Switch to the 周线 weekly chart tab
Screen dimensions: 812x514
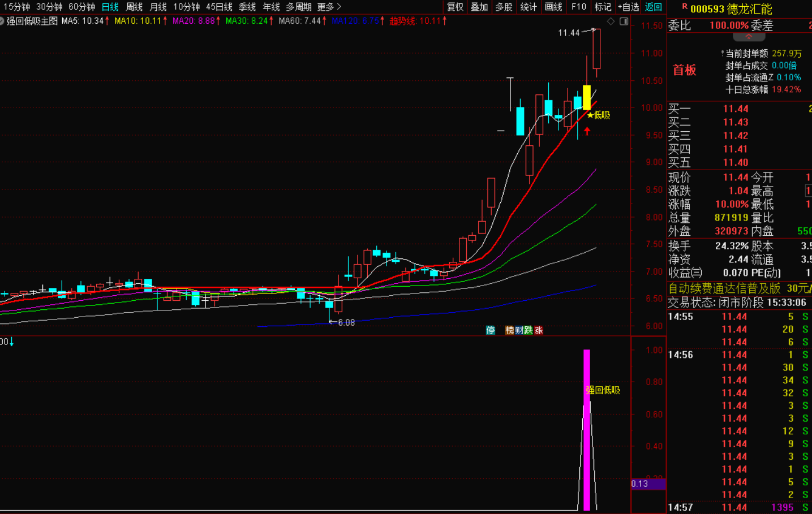click(134, 7)
